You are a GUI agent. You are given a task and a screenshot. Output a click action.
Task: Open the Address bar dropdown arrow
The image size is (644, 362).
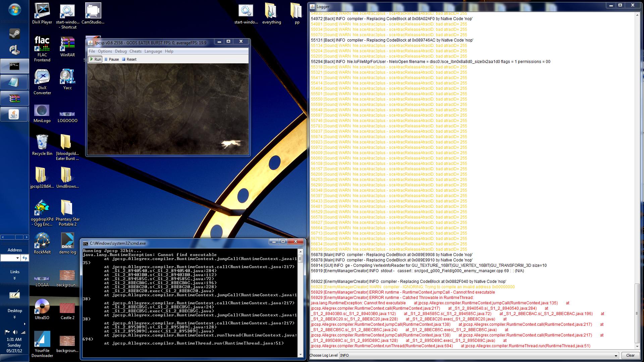coord(17,258)
